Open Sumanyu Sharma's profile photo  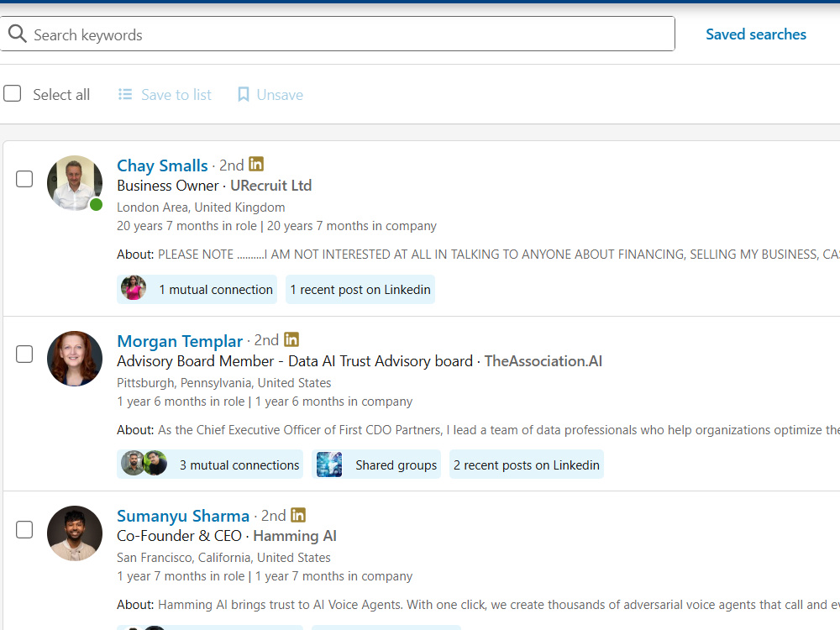point(75,533)
